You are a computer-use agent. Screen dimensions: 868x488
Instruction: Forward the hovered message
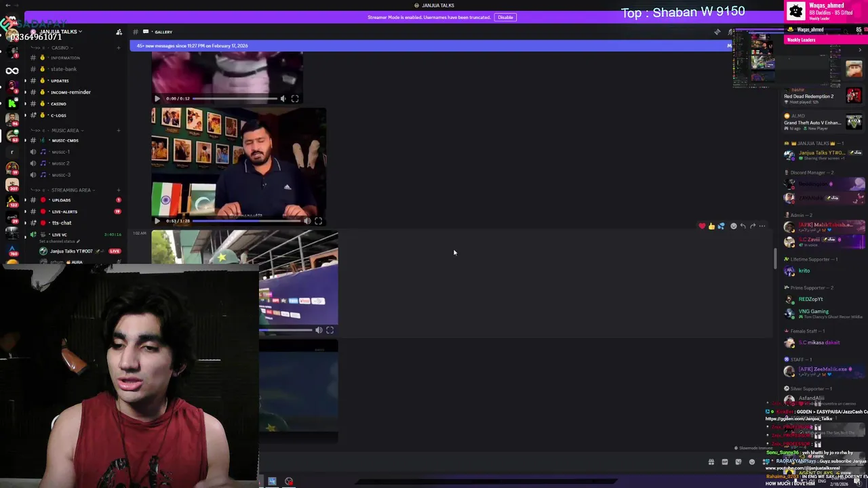(753, 226)
